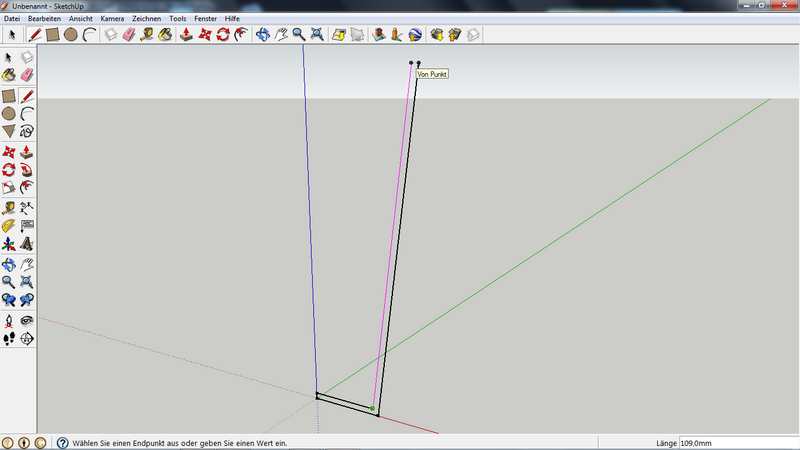The image size is (800, 450).
Task: Click the help question mark in status bar
Action: (62, 442)
